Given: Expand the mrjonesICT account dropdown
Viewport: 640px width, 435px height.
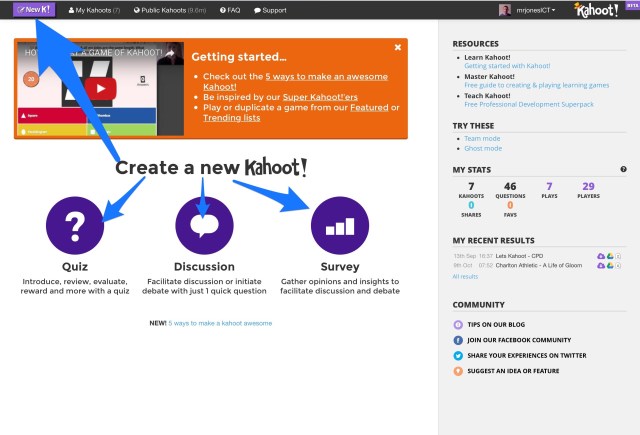Looking at the screenshot, I should pos(536,10).
